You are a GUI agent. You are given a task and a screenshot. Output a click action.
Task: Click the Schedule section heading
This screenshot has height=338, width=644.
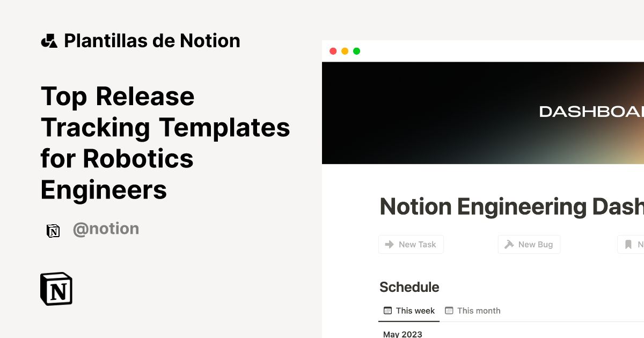coord(409,287)
